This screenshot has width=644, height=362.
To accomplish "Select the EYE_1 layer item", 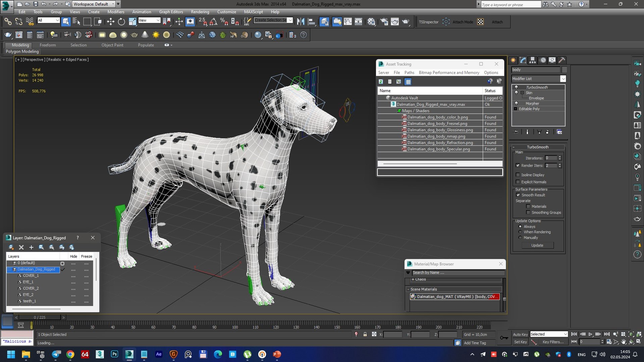I will (28, 282).
